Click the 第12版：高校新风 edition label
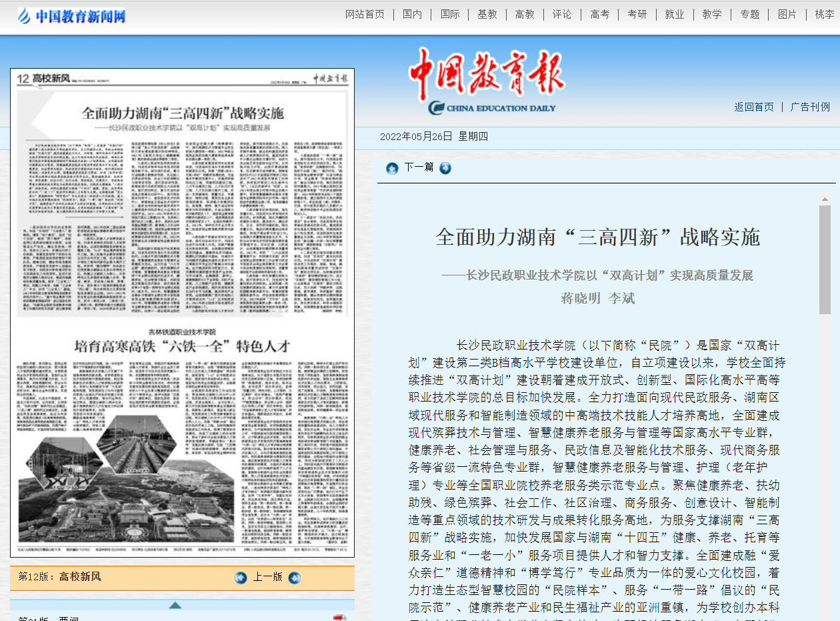840x621 pixels. (60, 577)
